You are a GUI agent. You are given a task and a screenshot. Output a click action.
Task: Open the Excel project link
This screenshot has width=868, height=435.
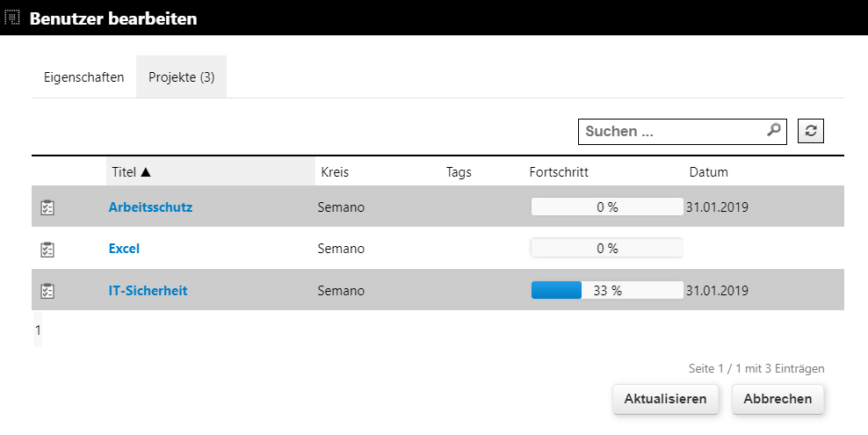[124, 249]
